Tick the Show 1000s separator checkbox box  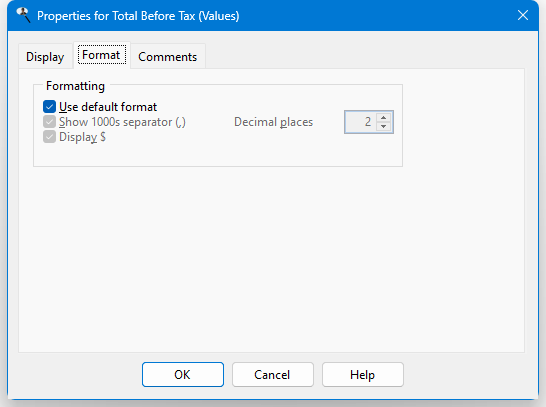point(49,122)
